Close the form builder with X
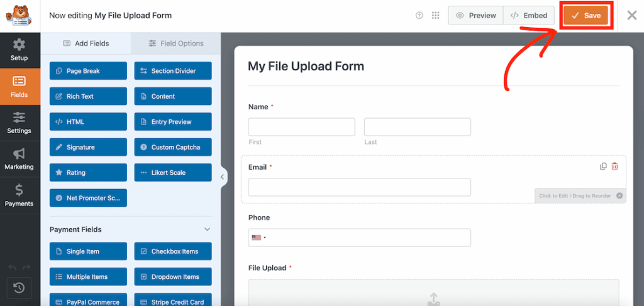 point(631,16)
